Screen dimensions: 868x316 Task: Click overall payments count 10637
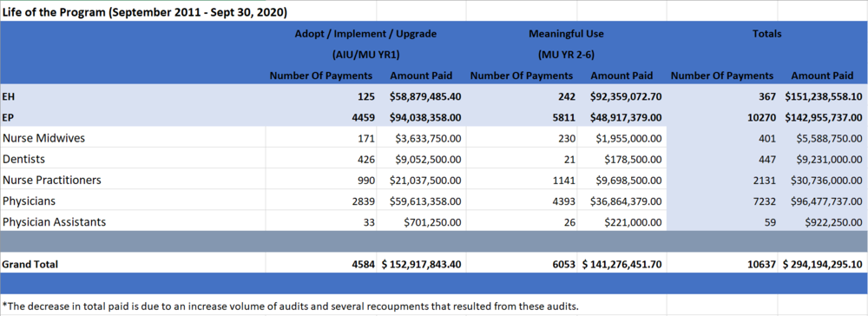[761, 265]
